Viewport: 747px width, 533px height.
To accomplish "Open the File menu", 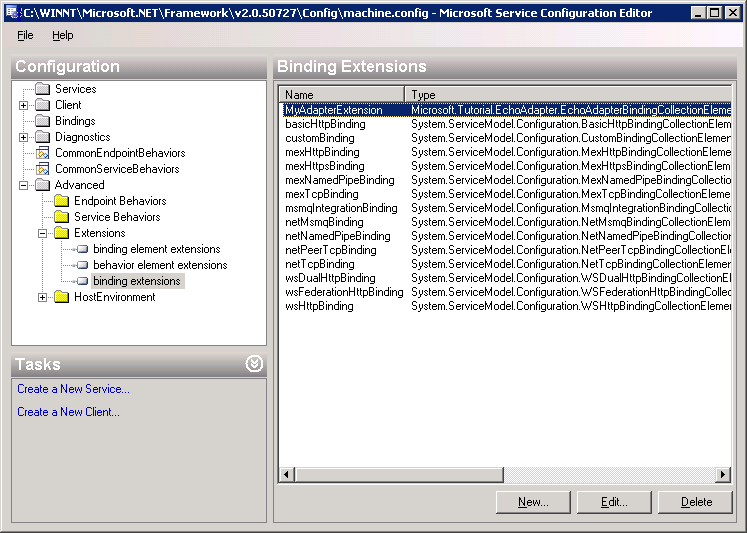I will pyautogui.click(x=25, y=35).
